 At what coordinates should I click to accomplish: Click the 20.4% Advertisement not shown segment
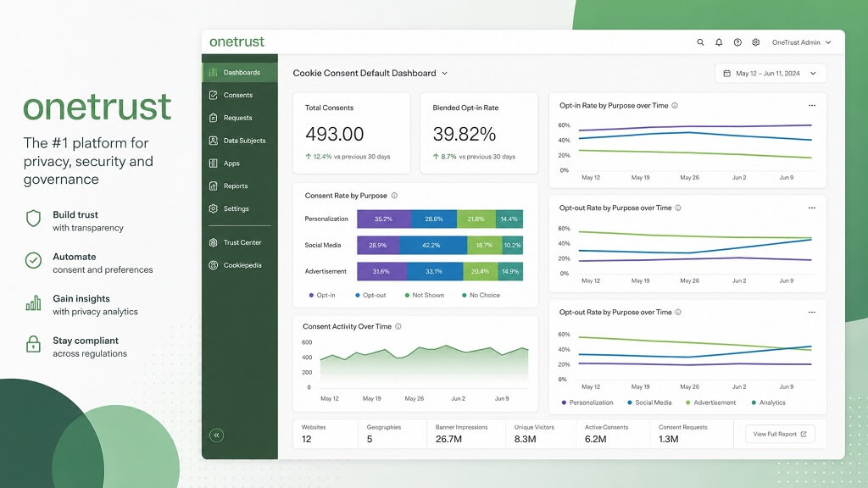pos(480,271)
